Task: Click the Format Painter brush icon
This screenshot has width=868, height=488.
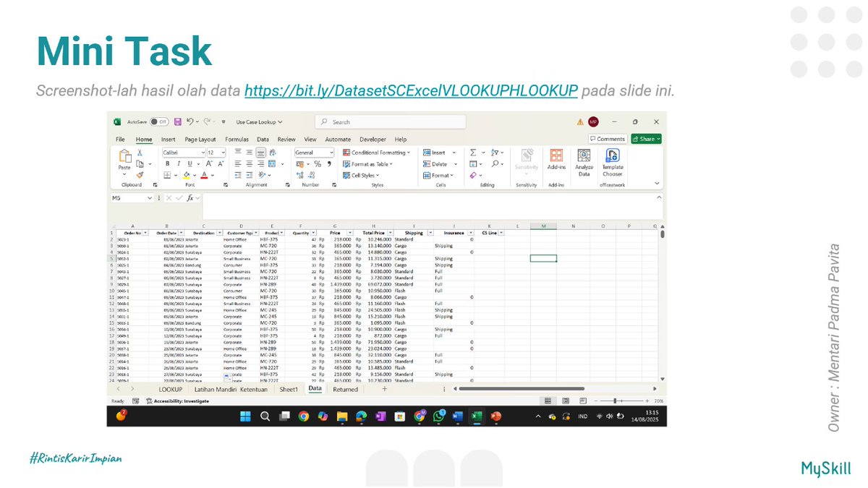Action: 140,175
